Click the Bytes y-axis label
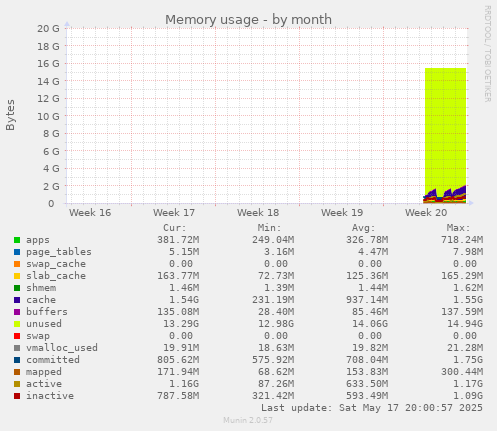This screenshot has height=431, width=497. [x=10, y=115]
